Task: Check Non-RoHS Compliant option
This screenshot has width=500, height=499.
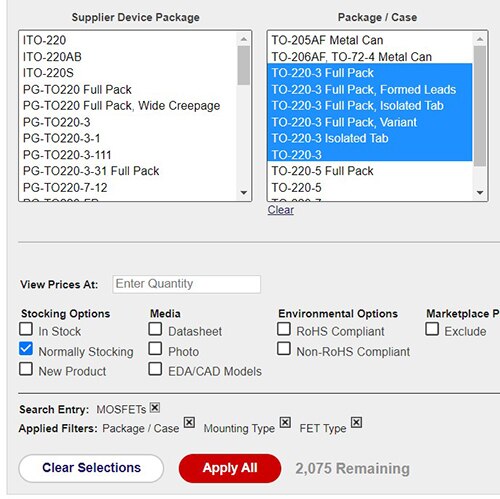Action: coord(284,349)
